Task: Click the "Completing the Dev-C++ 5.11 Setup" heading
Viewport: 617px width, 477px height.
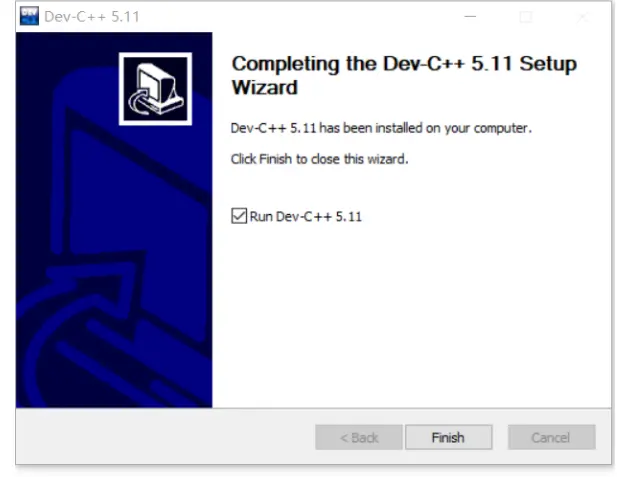Action: pos(404,64)
